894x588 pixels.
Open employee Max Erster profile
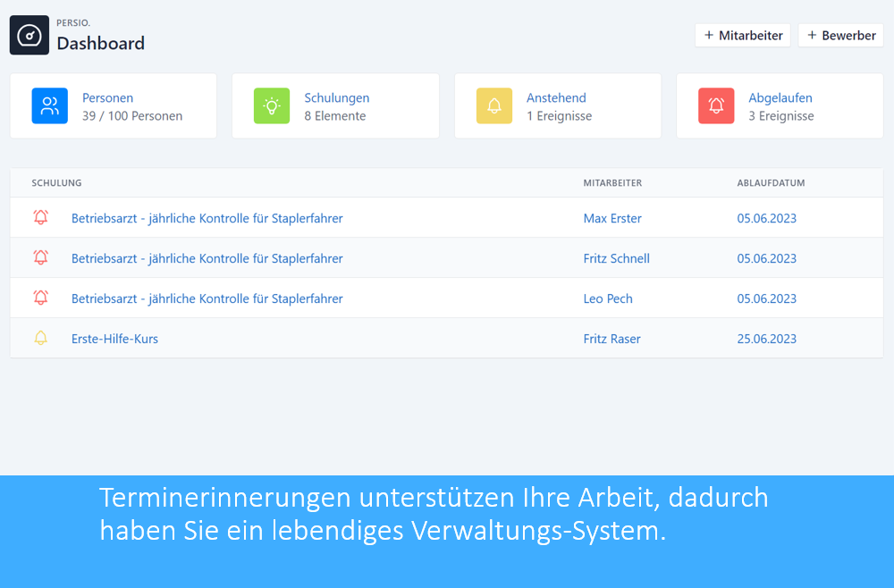(612, 218)
